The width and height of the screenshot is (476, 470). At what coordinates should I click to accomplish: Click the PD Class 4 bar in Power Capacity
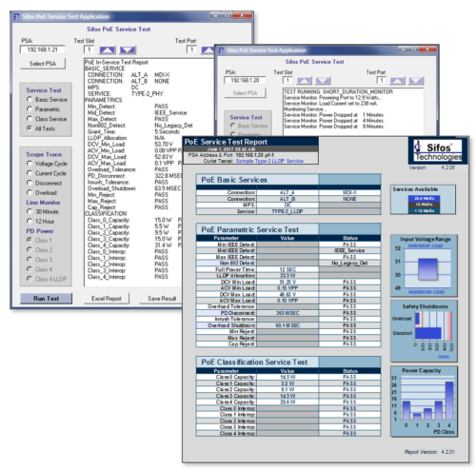pyautogui.click(x=449, y=401)
